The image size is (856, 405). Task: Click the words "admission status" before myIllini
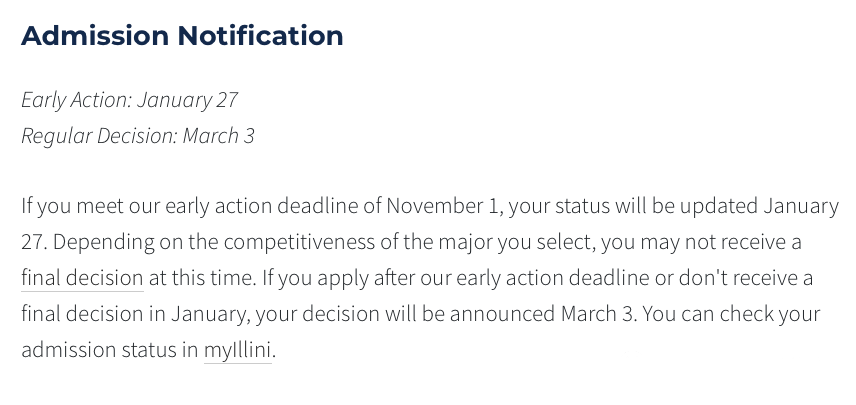[99, 350]
